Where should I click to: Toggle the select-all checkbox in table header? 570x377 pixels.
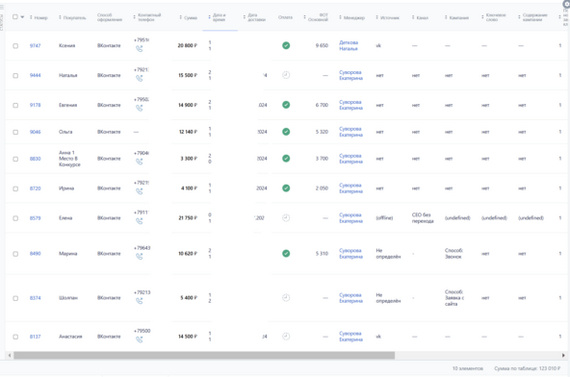tap(15, 17)
